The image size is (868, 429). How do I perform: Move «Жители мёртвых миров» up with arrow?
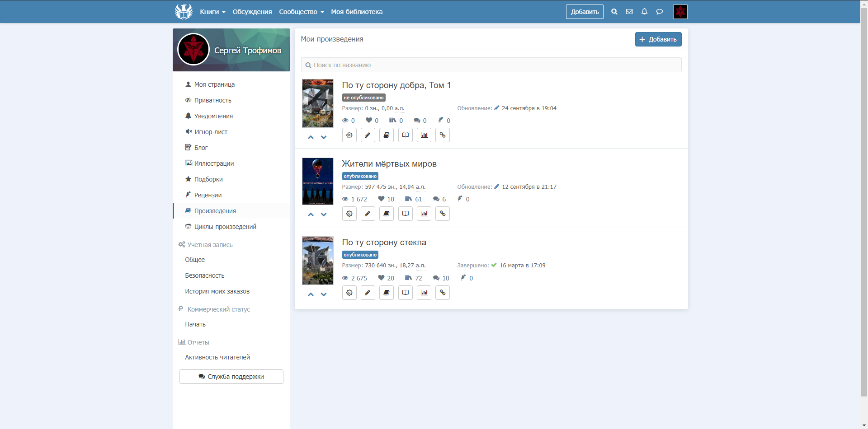pyautogui.click(x=311, y=214)
